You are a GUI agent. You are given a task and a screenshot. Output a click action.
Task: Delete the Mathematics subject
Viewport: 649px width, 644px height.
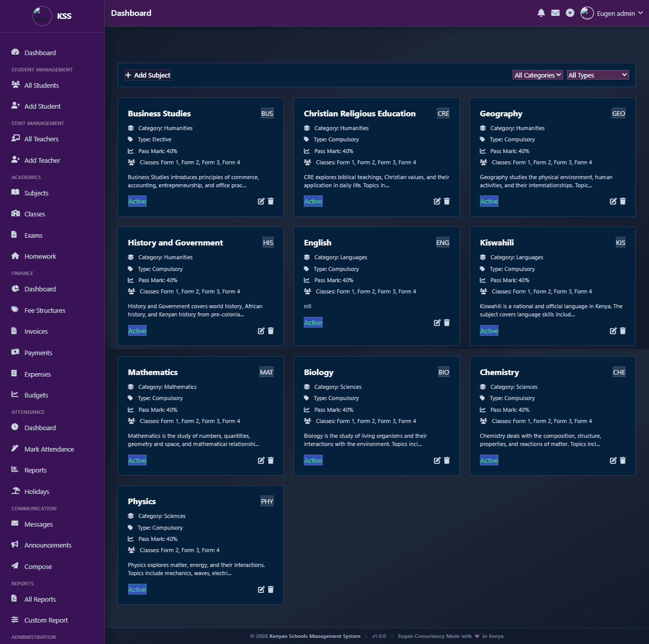point(271,460)
